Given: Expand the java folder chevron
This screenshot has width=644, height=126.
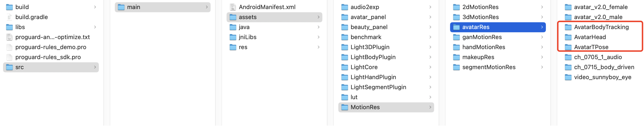Looking at the screenshot, I should 318,27.
